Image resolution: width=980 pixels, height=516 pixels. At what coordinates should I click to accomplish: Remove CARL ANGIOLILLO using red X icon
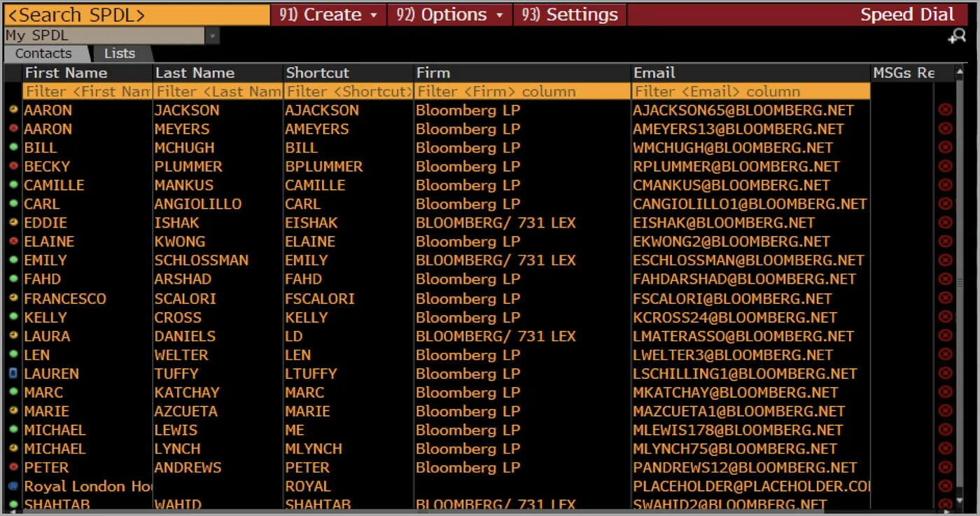point(945,204)
